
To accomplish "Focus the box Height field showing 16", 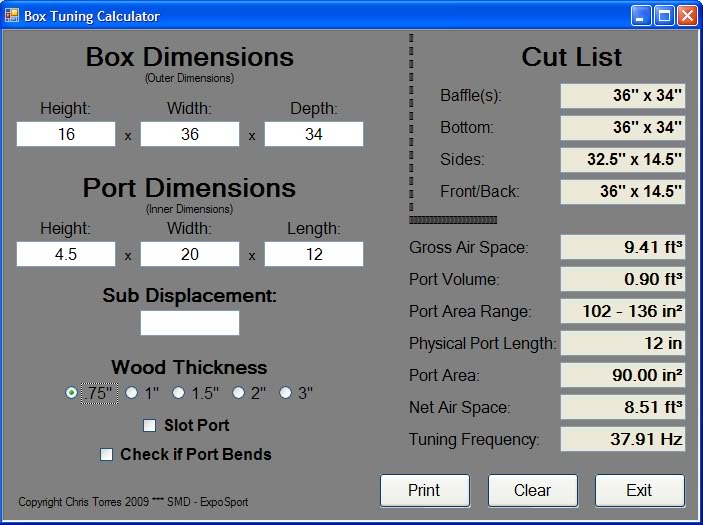I will (66, 134).
